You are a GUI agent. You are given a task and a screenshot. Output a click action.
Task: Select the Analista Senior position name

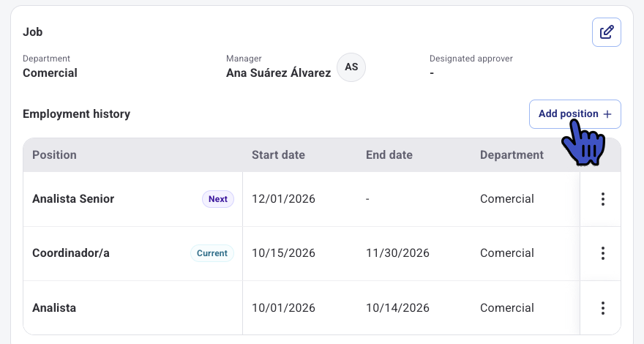tap(73, 199)
